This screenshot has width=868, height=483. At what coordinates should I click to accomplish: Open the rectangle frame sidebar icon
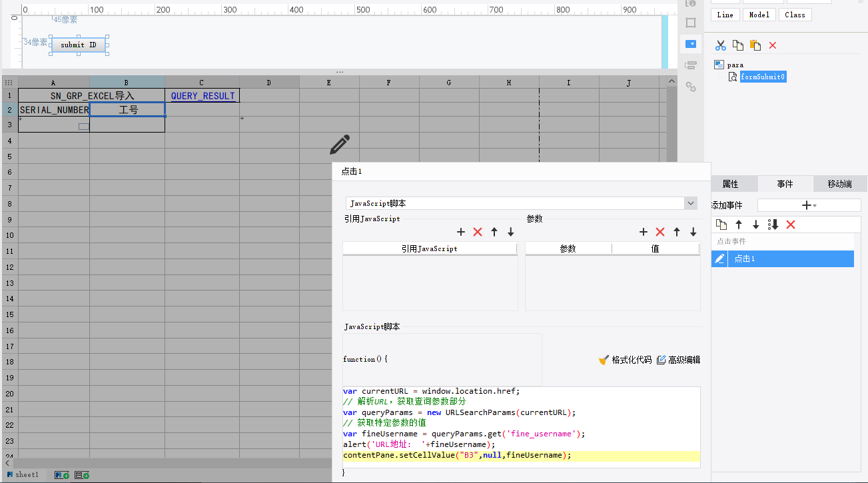691,23
